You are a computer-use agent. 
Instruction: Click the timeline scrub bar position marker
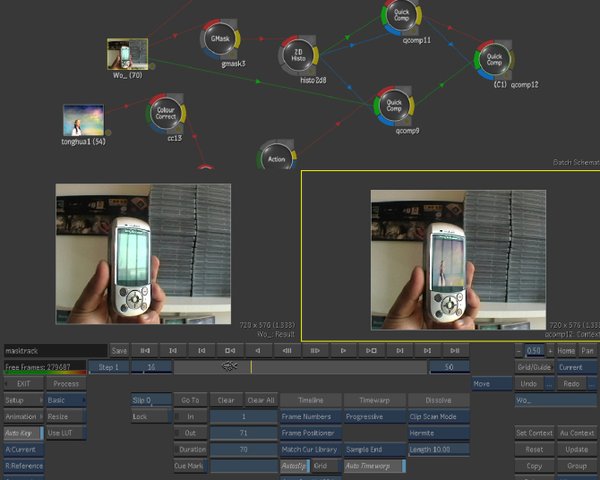tap(228, 368)
